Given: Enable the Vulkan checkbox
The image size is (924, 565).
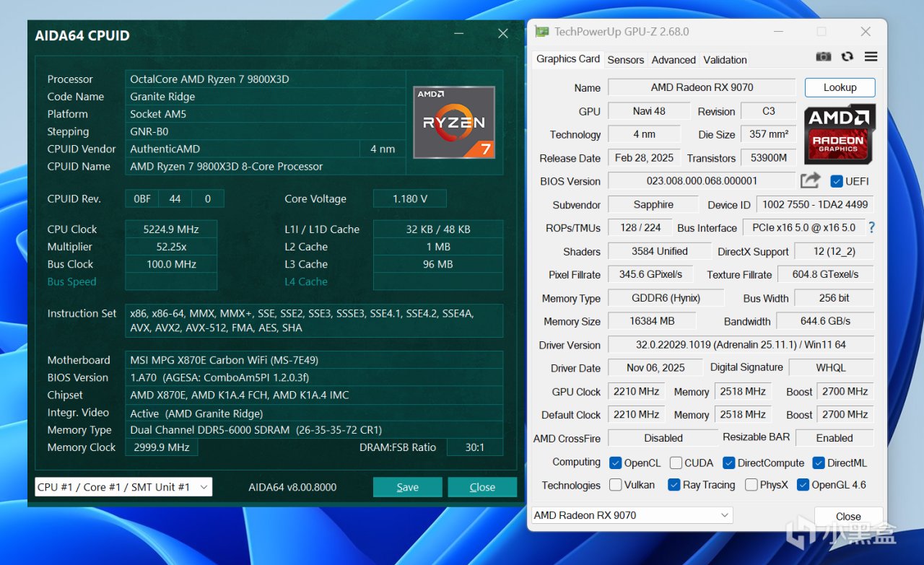Looking at the screenshot, I should click(x=616, y=485).
